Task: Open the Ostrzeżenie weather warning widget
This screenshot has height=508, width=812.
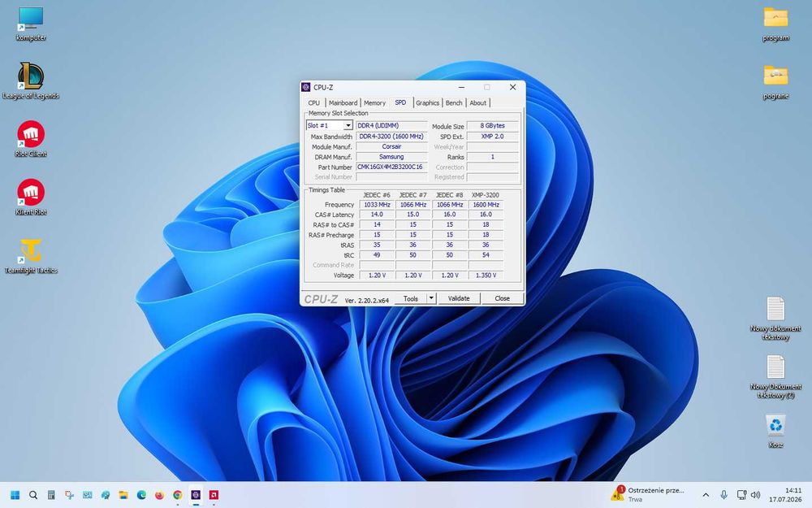Action: 649,494
